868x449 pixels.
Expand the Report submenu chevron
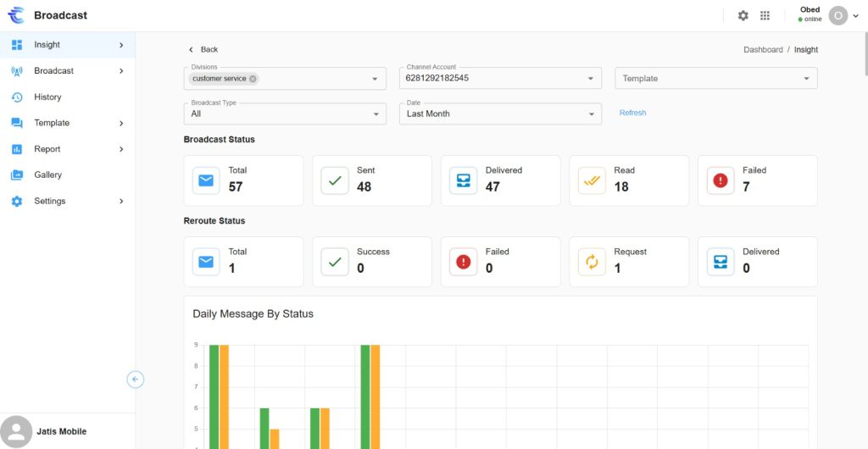tap(121, 149)
